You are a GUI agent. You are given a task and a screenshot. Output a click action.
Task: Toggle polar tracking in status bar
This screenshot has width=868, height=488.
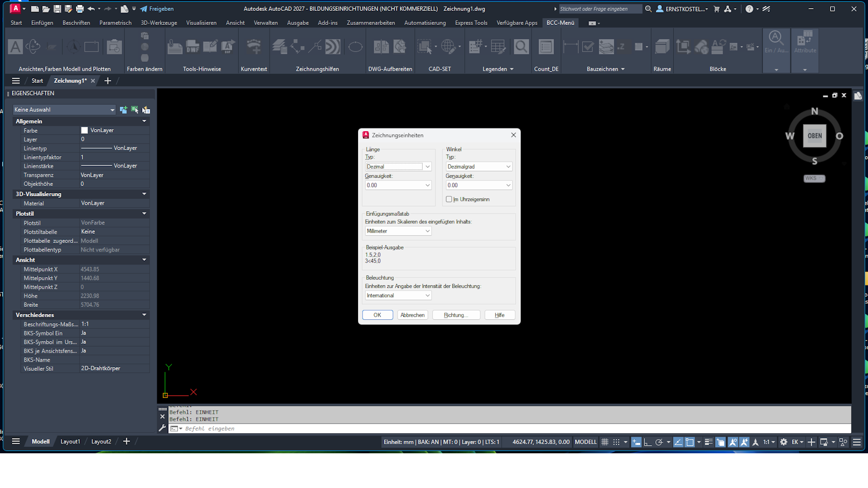(x=659, y=442)
